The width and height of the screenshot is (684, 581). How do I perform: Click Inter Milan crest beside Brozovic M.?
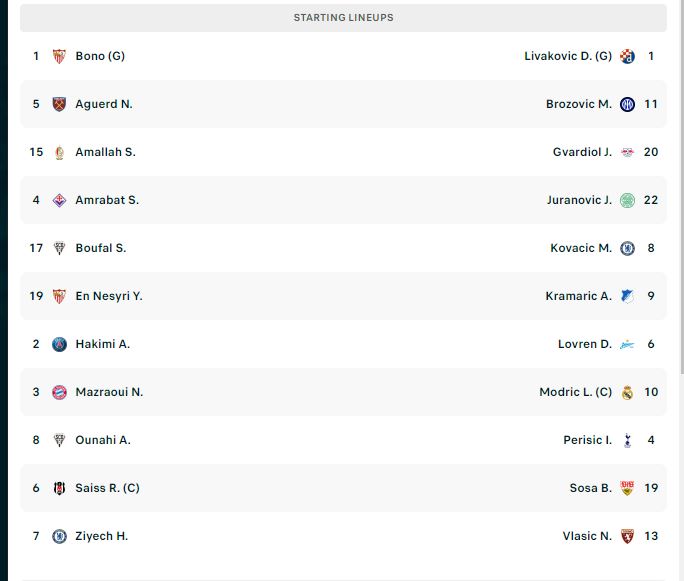(x=627, y=104)
